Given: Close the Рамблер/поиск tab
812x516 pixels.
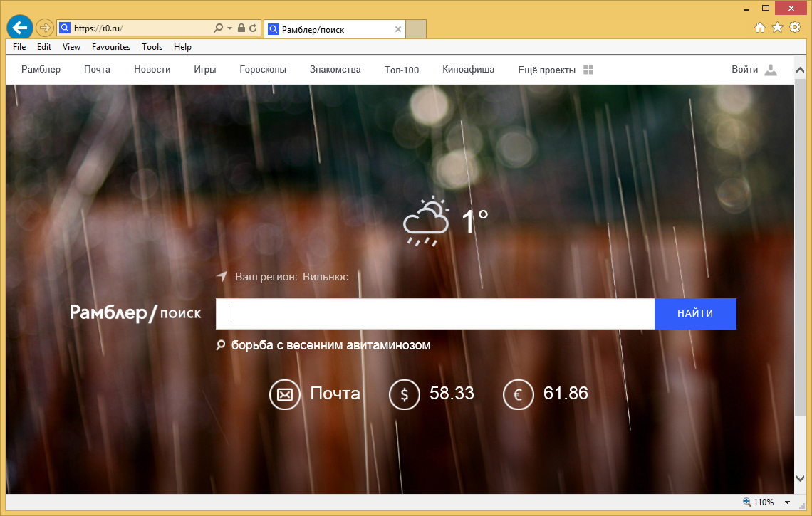Looking at the screenshot, I should pyautogui.click(x=397, y=29).
